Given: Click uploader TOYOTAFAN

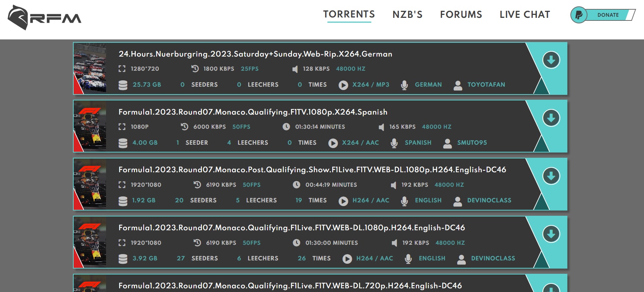Looking at the screenshot, I should click(x=486, y=85).
